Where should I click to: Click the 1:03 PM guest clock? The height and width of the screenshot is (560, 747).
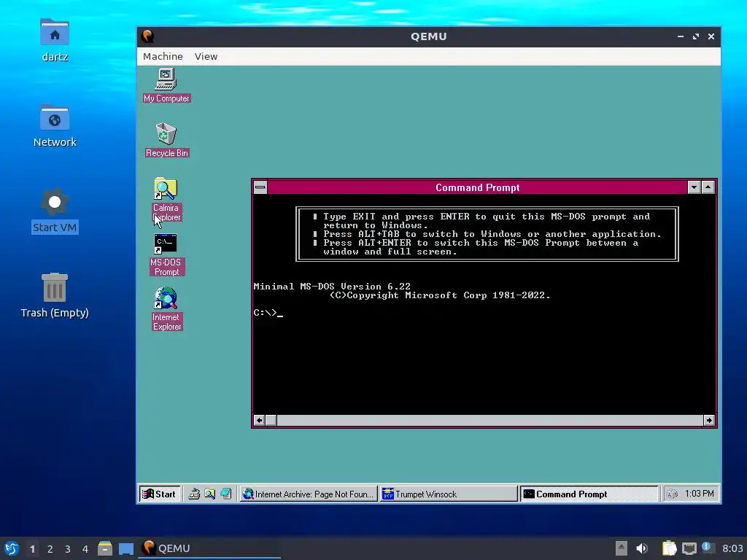[x=699, y=494]
